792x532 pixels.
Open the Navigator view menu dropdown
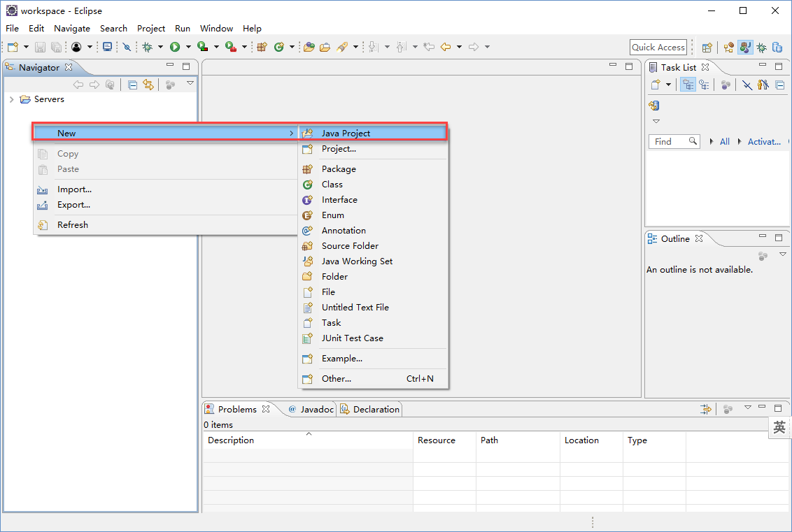[x=190, y=84]
